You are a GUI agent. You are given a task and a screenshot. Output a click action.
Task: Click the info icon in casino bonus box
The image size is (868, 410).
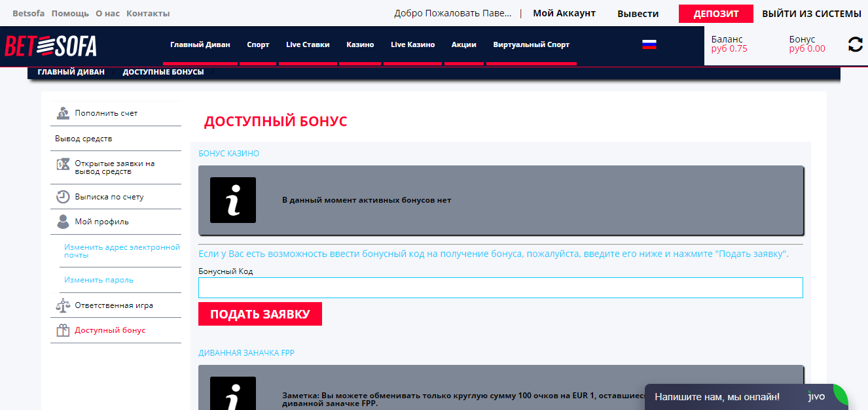coord(233,200)
